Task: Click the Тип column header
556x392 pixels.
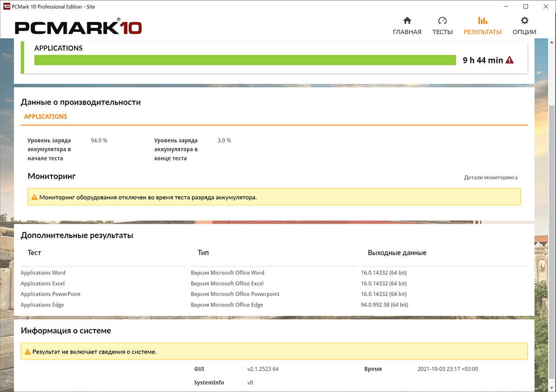Action: tap(203, 253)
